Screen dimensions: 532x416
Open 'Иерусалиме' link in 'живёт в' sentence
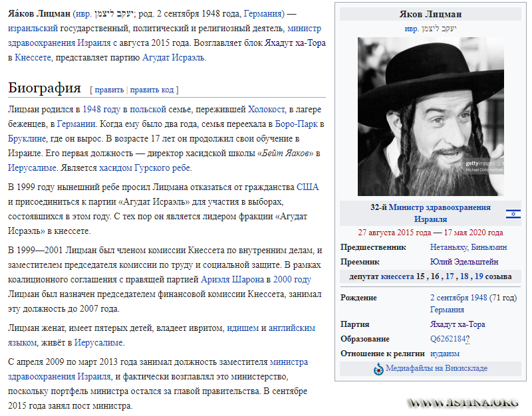click(98, 343)
